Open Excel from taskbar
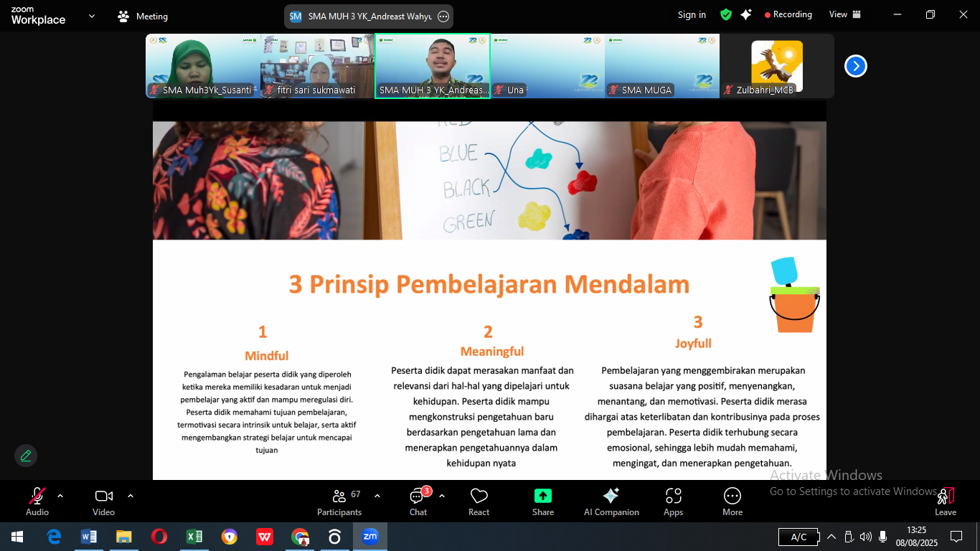980x551 pixels. tap(194, 537)
